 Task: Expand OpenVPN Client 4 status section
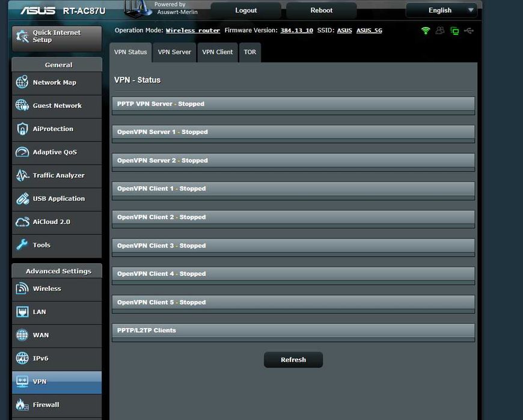[x=293, y=273]
